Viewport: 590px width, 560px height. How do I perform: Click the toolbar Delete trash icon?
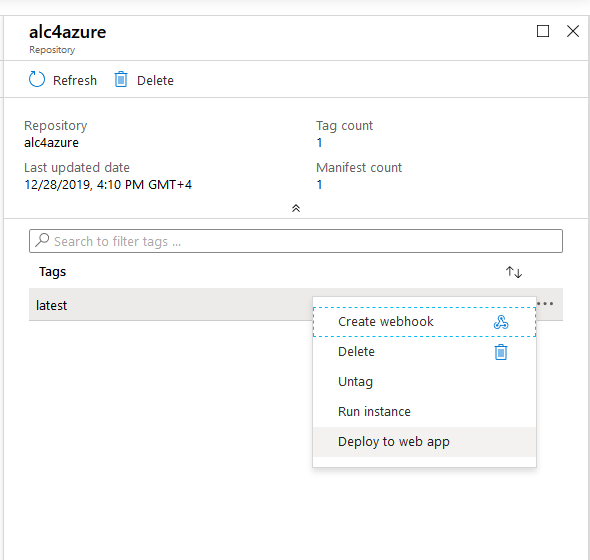(121, 79)
